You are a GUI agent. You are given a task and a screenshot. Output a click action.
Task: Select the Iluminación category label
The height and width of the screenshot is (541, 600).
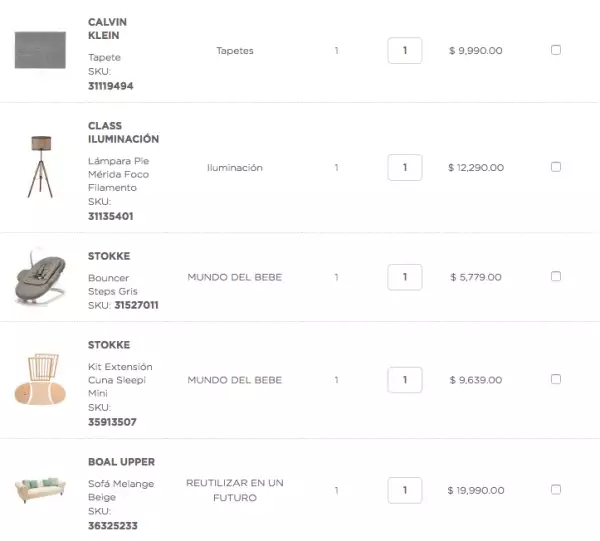[x=235, y=168]
